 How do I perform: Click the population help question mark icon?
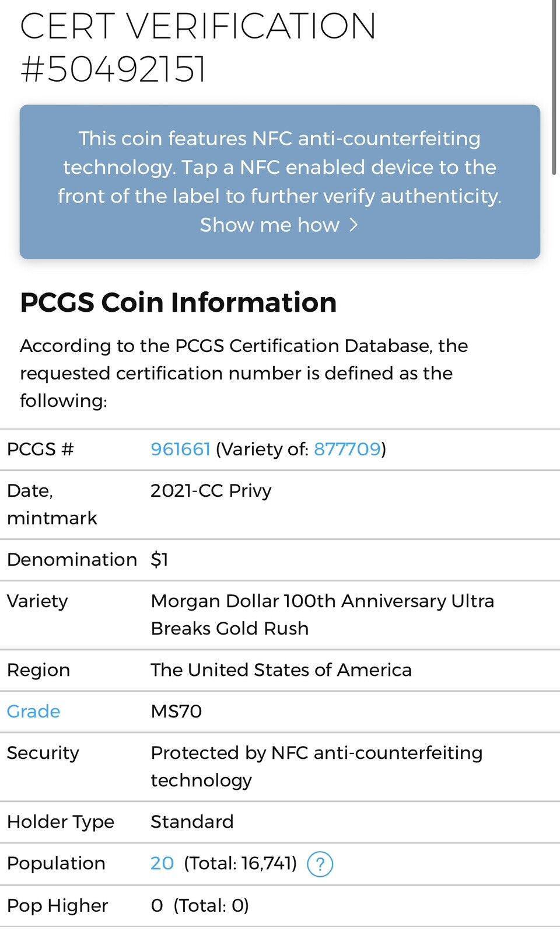[x=320, y=864]
